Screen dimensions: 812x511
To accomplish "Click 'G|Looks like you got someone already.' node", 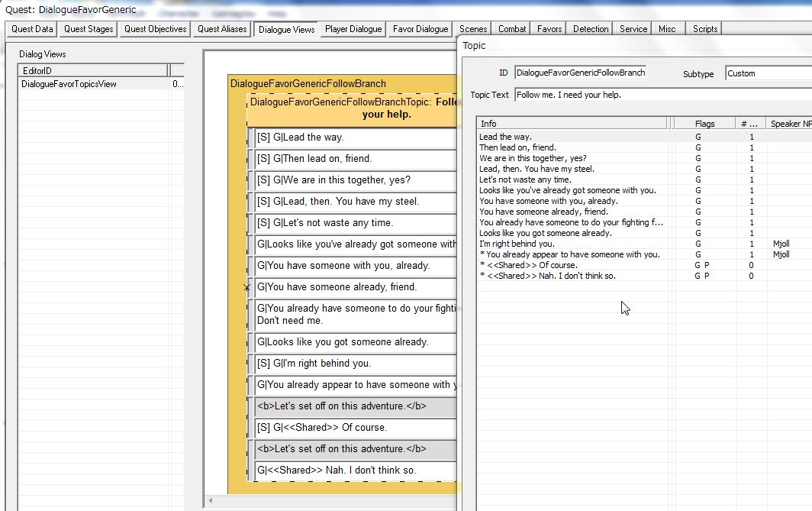I will [x=356, y=342].
